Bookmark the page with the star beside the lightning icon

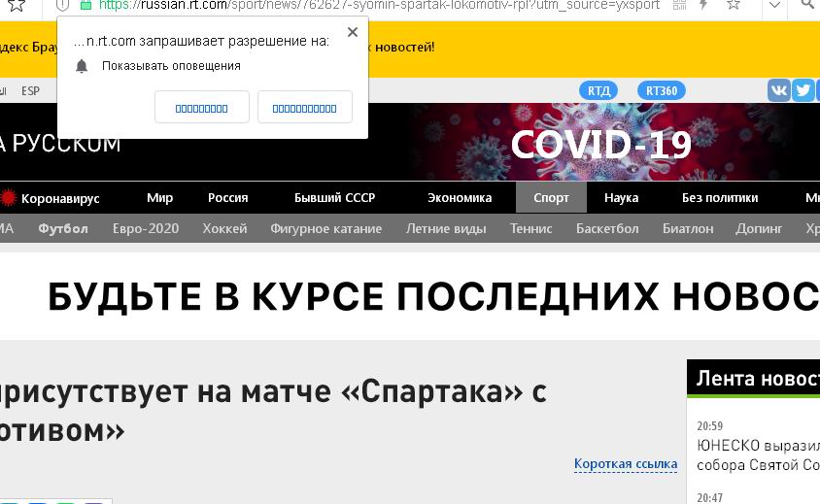click(x=734, y=5)
